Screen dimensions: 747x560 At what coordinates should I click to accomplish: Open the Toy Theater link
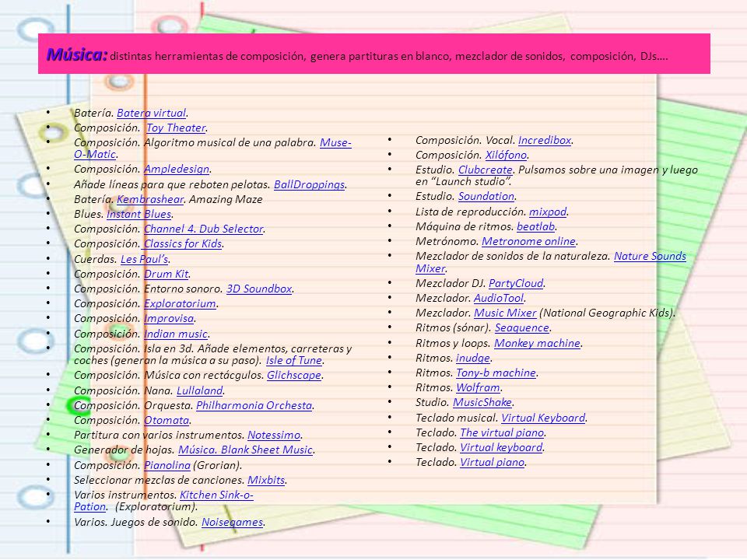tap(176, 128)
